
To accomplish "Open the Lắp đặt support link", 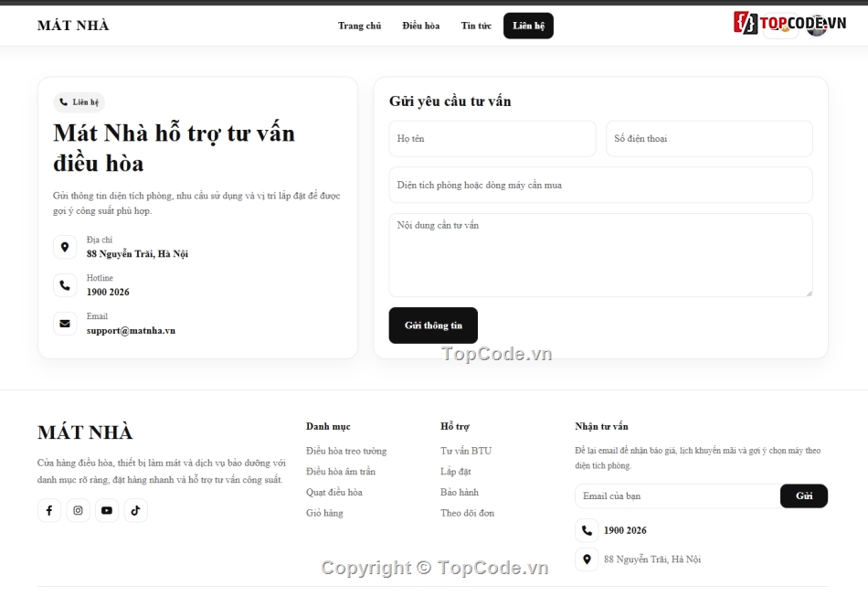I will [x=456, y=471].
